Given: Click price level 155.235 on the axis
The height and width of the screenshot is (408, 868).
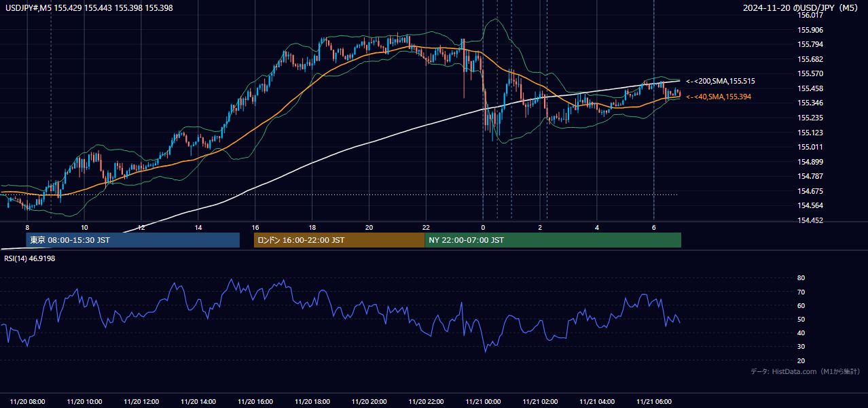Looking at the screenshot, I should pos(810,118).
